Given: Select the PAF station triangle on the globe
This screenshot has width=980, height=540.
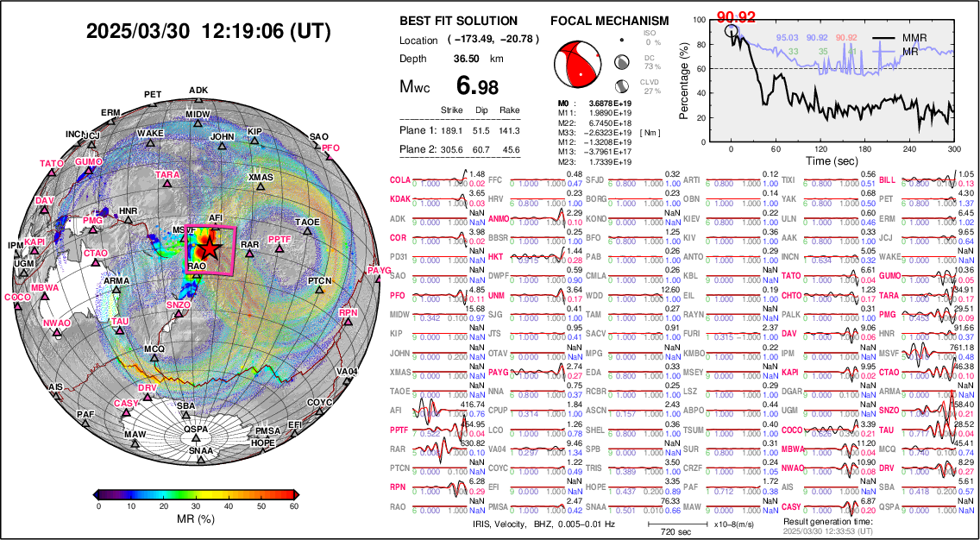Looking at the screenshot, I should point(85,424).
